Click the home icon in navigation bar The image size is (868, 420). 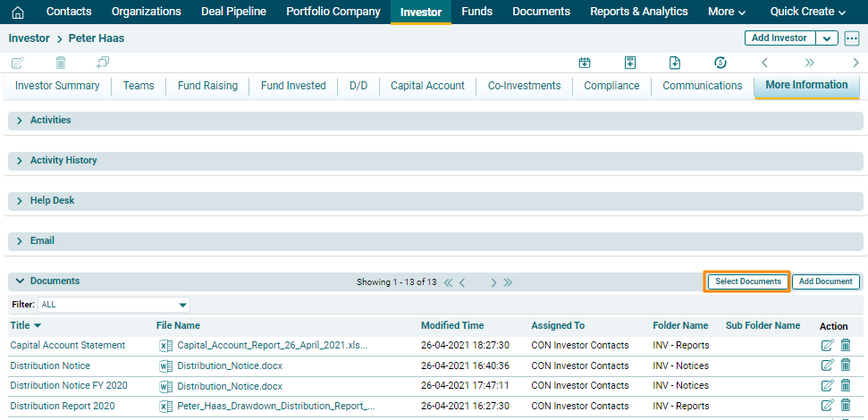(18, 13)
